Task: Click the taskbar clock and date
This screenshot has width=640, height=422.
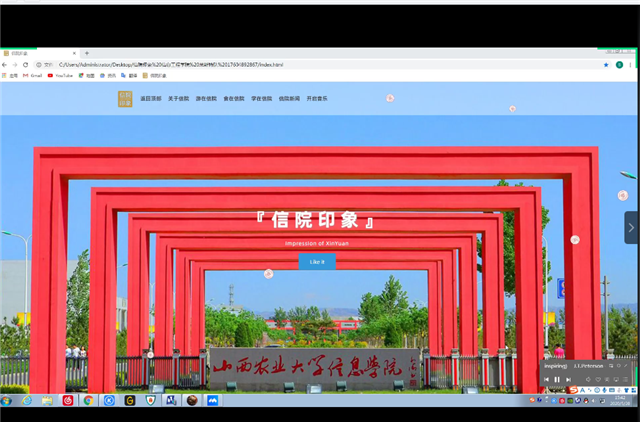Action: click(620, 400)
